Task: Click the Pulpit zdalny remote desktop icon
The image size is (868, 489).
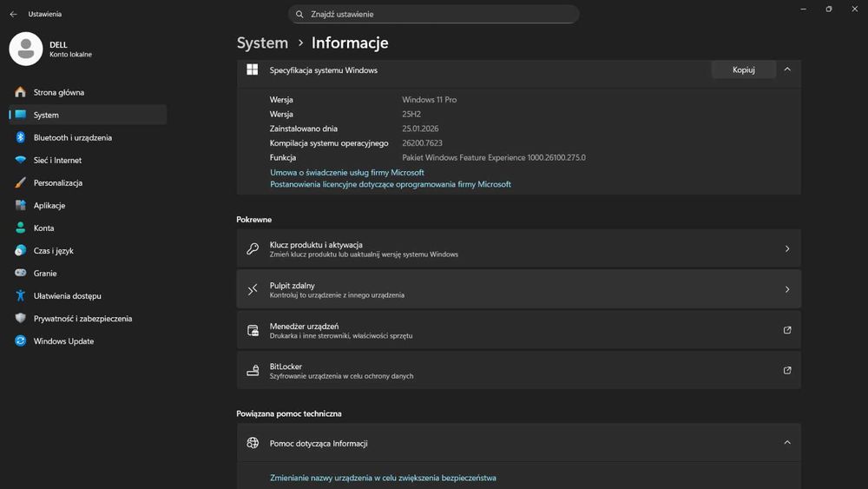Action: pyautogui.click(x=253, y=289)
